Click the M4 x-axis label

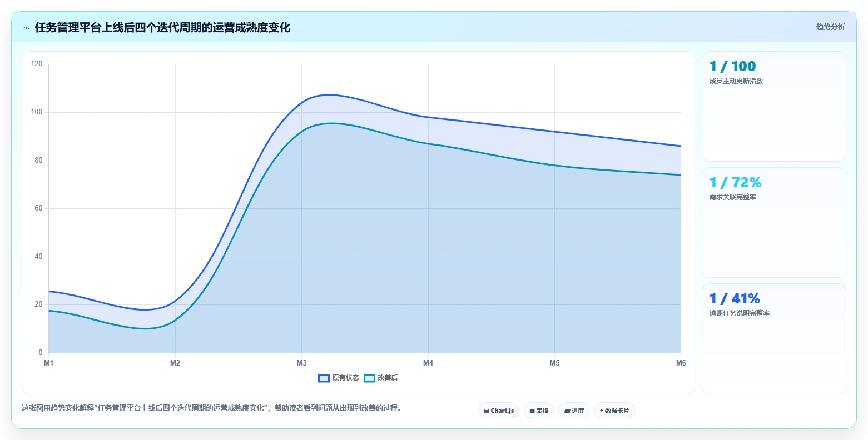428,363
